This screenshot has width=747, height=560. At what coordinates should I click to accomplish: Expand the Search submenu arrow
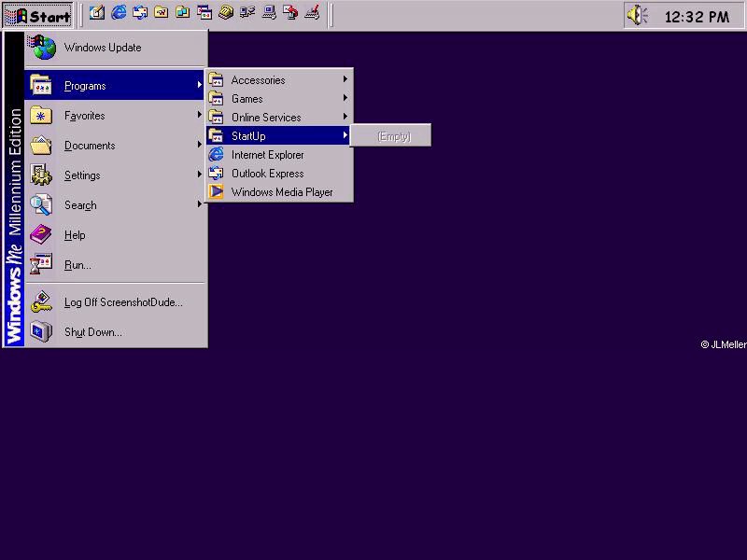[199, 204]
